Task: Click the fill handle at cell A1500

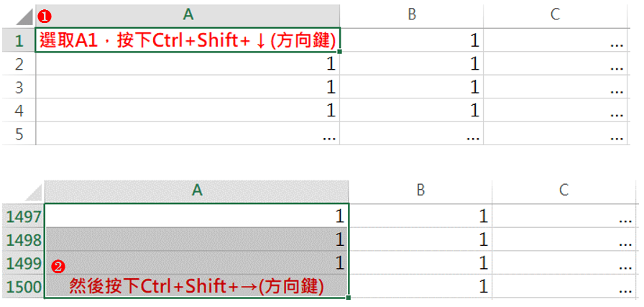Action: 349,297
